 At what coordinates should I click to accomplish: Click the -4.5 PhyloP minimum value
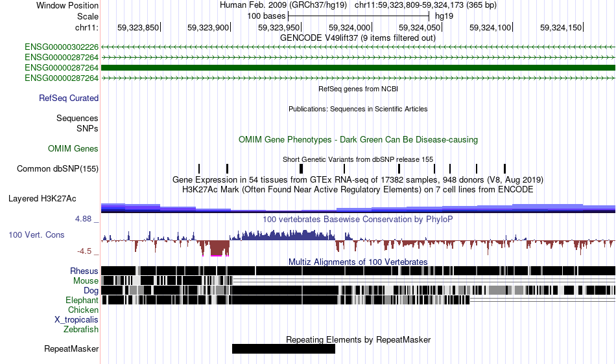84,251
